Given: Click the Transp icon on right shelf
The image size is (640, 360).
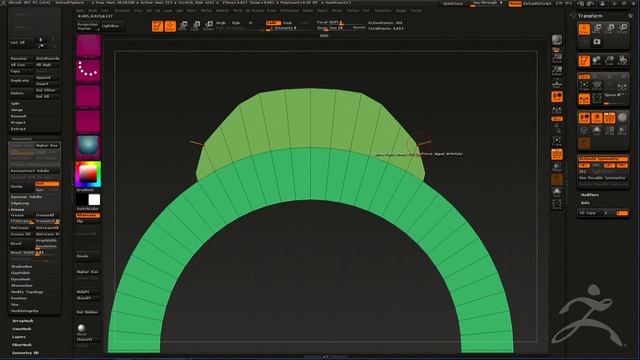Looking at the screenshot, I should pyautogui.click(x=557, y=167).
